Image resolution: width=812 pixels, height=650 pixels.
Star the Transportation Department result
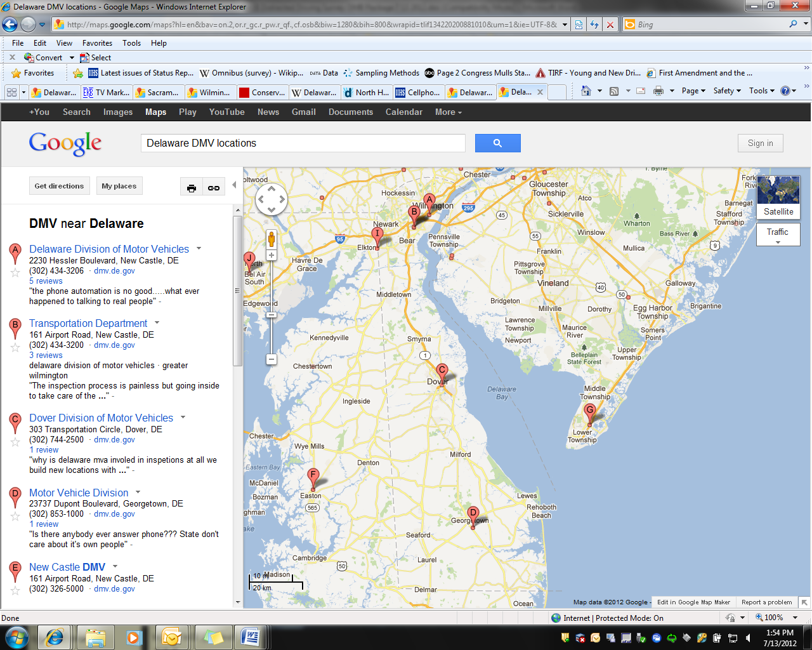point(15,347)
